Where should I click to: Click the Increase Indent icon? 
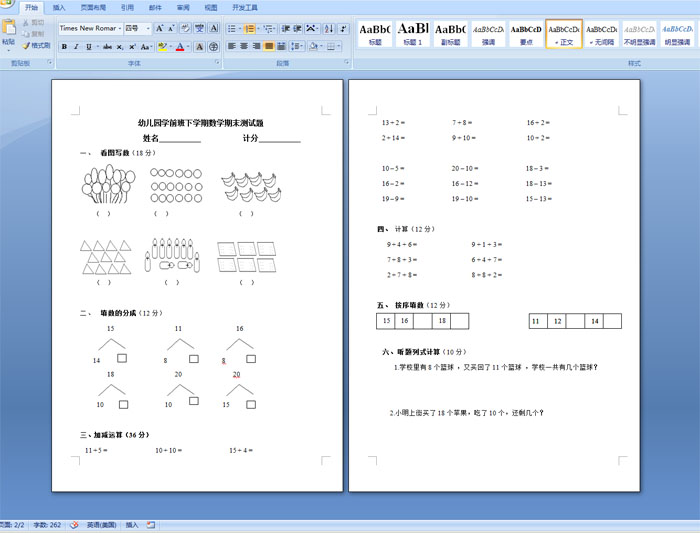(x=297, y=29)
